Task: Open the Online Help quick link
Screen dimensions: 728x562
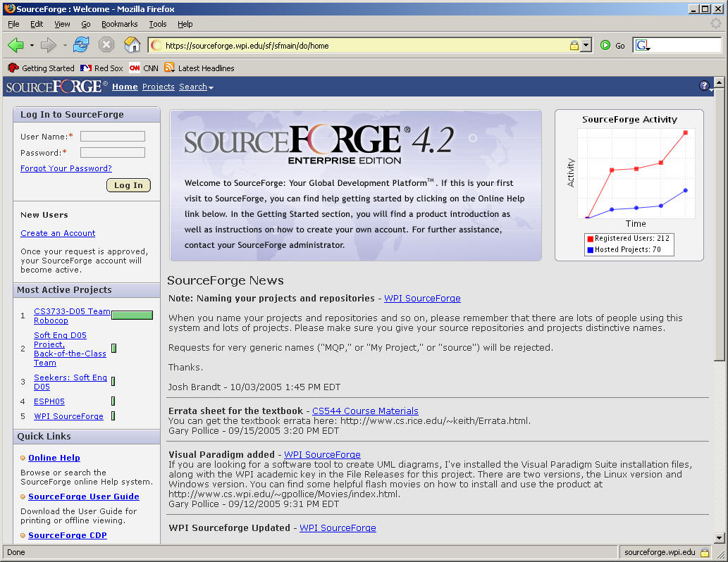Action: (54, 458)
